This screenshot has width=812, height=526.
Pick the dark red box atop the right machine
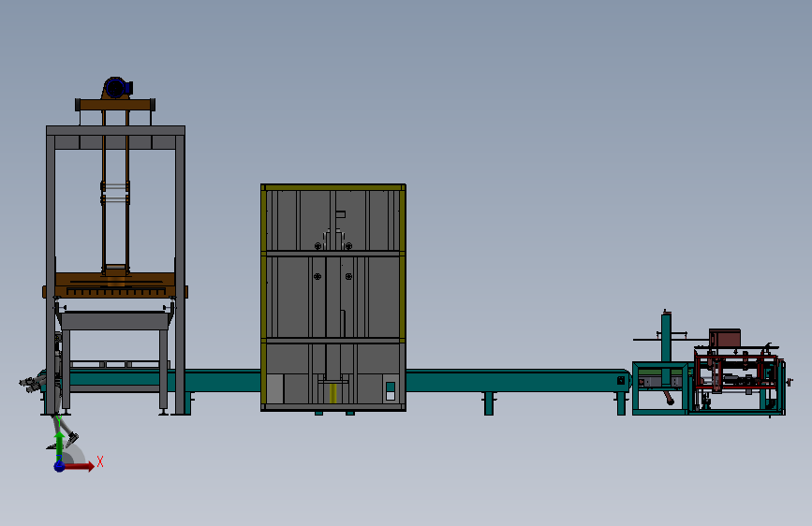pyautogui.click(x=725, y=339)
